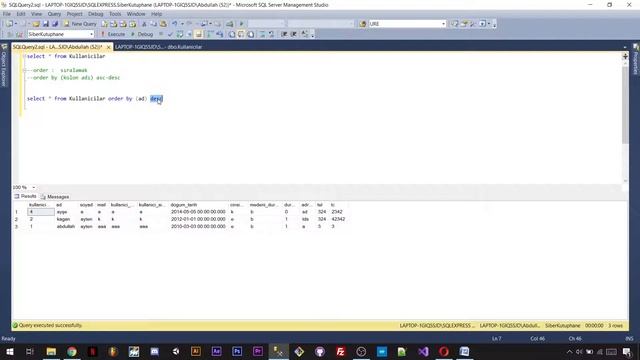Image resolution: width=640 pixels, height=360 pixels.
Task: Switch to the Results tab
Action: [x=25, y=196]
